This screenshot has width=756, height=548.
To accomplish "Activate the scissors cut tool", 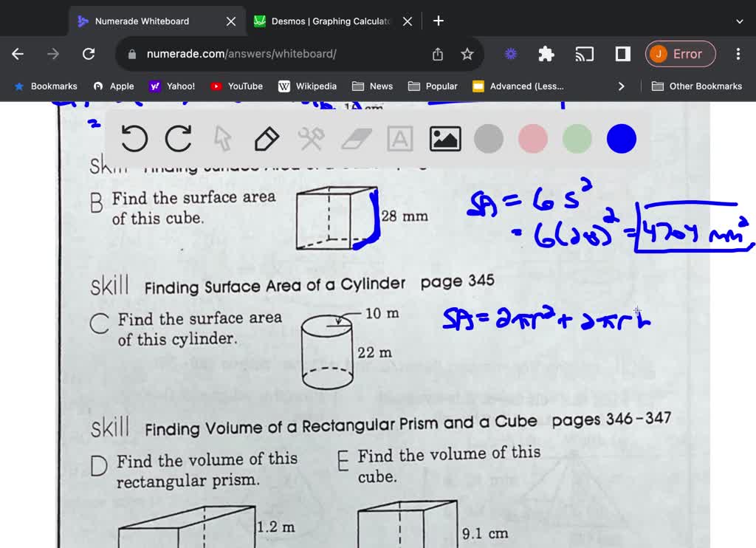I will [x=311, y=138].
